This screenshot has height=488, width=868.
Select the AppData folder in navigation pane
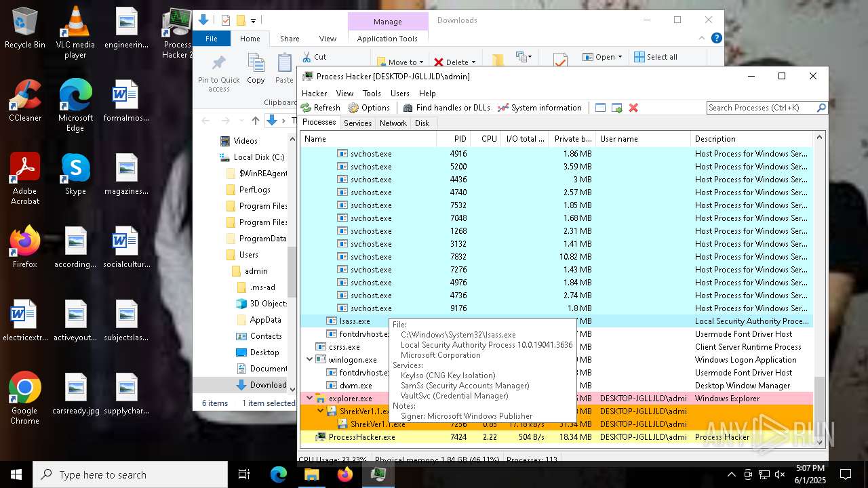pos(265,320)
